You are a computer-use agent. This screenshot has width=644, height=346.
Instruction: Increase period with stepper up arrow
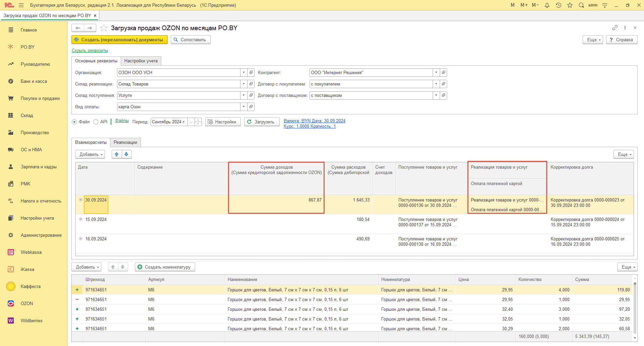point(198,120)
